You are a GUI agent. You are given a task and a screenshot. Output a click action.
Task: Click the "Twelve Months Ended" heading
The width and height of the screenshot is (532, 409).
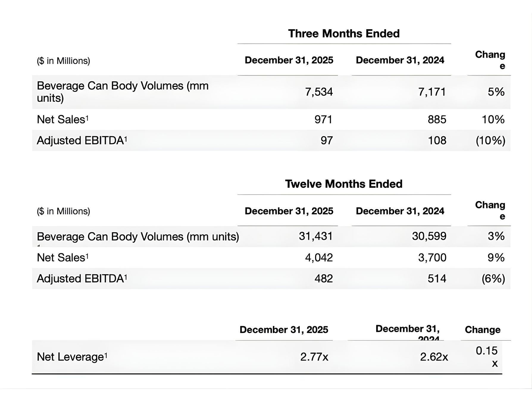(344, 184)
